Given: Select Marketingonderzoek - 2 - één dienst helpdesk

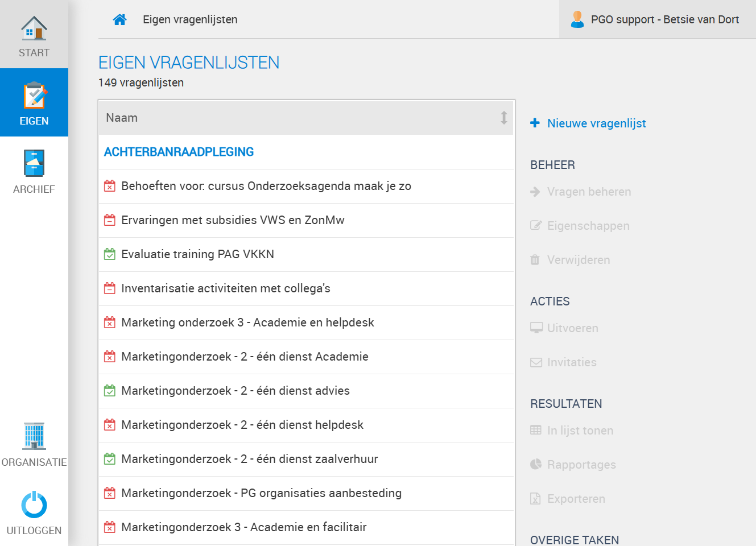Looking at the screenshot, I should tap(306, 425).
